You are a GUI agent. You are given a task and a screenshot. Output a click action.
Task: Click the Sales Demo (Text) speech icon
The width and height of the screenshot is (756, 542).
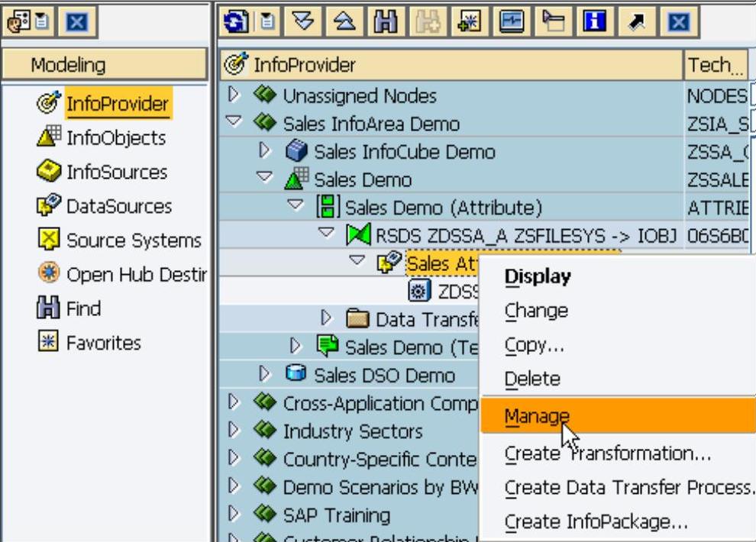328,346
